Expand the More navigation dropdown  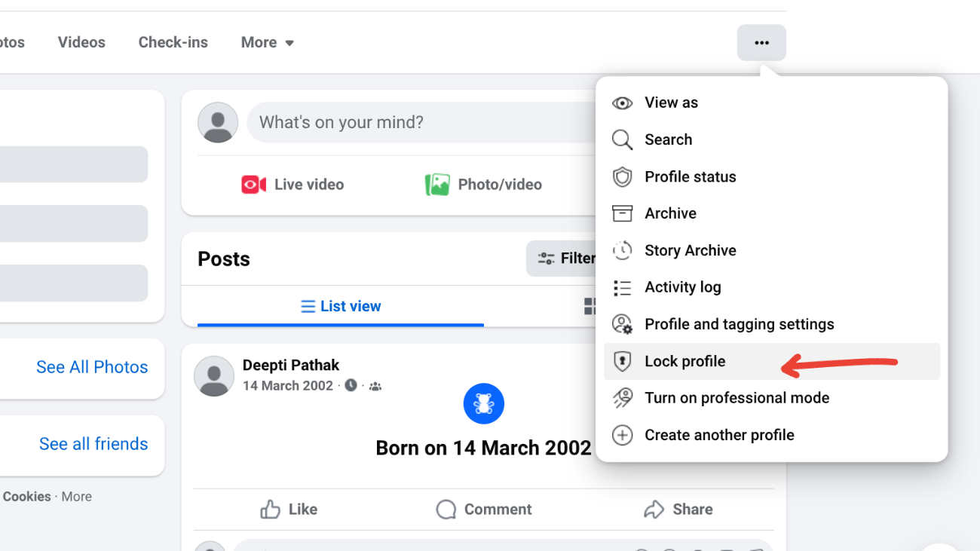point(267,42)
